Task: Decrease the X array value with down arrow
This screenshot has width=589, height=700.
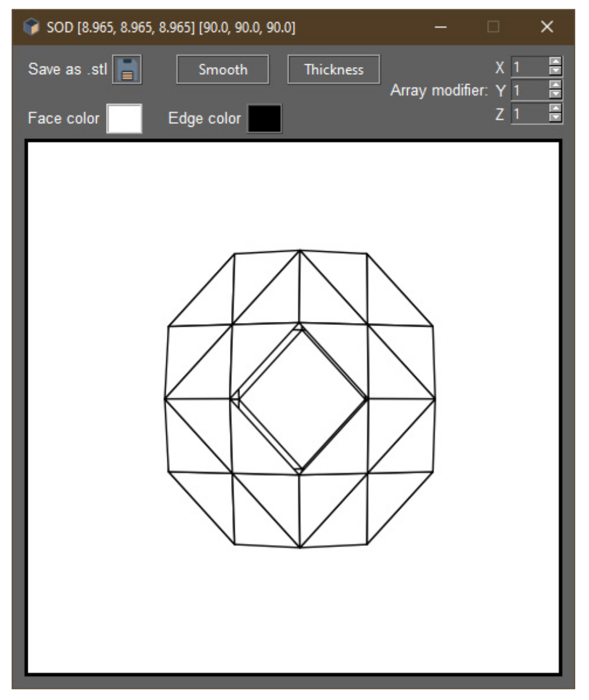Action: point(555,71)
